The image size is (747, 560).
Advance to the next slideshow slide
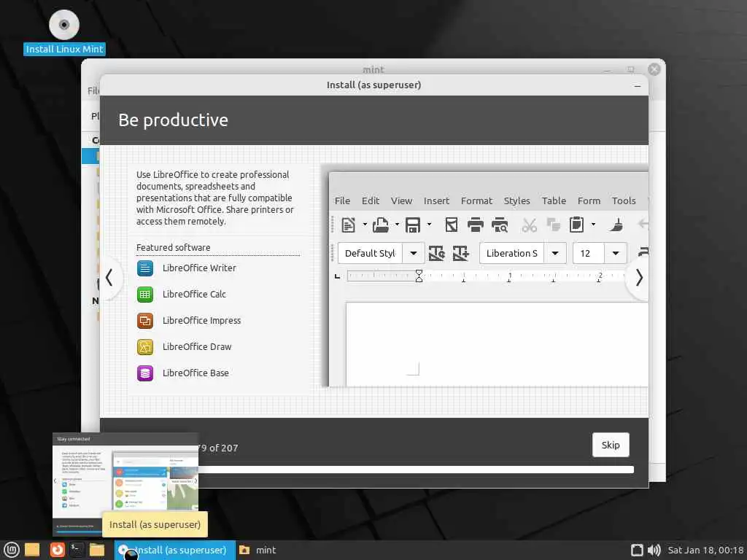click(x=639, y=277)
